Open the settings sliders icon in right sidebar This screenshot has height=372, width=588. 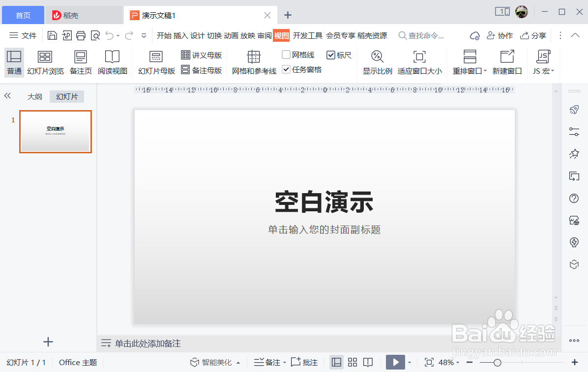[x=574, y=132]
